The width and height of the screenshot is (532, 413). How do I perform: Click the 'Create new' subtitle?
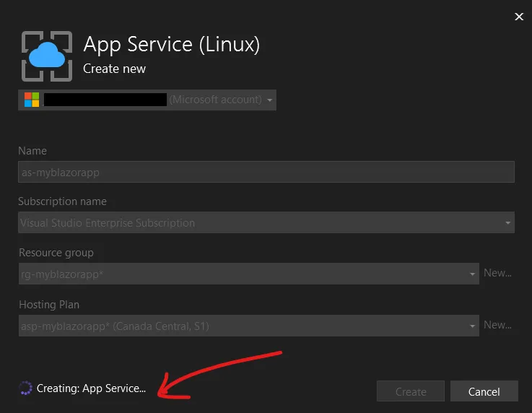[x=114, y=69]
